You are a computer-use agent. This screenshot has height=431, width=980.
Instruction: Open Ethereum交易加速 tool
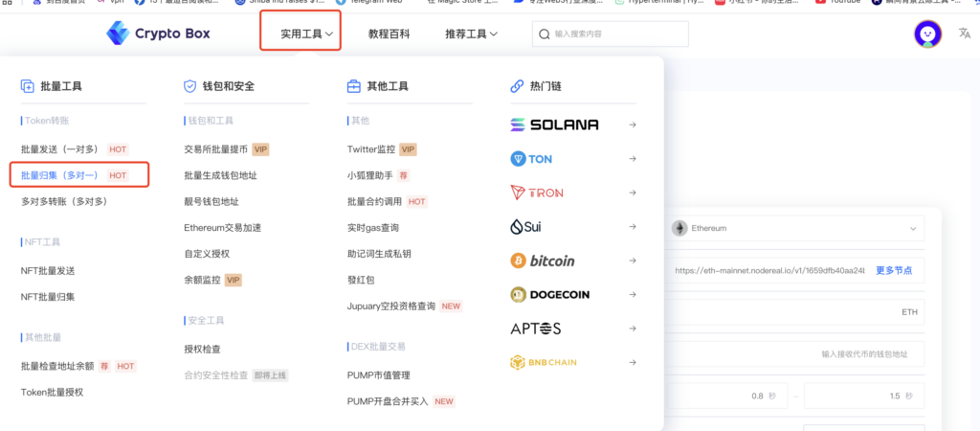222,228
